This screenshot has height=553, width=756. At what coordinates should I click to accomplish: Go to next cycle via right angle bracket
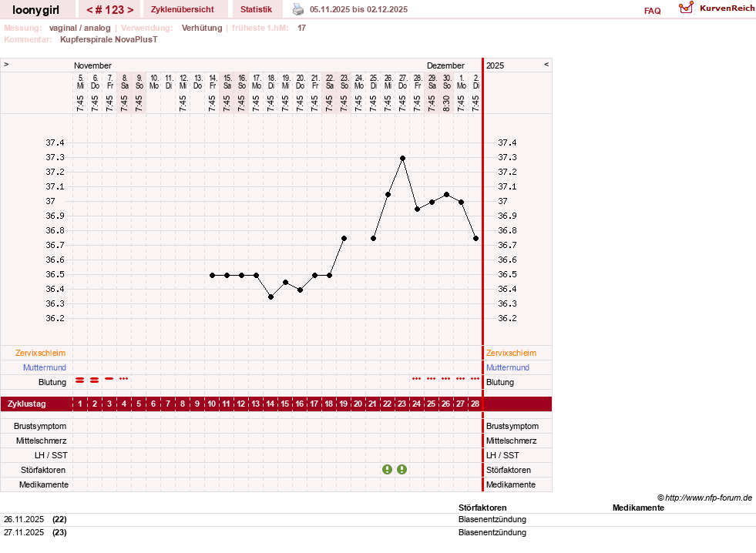130,10
